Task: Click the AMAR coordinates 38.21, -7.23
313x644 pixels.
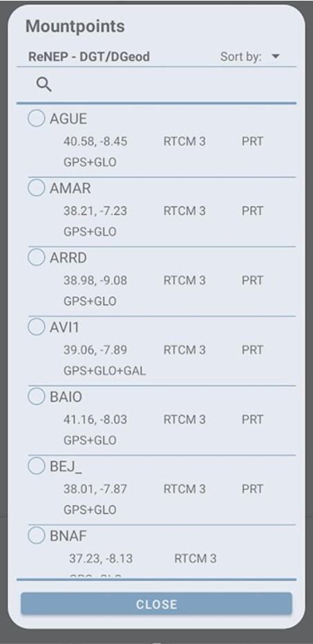Action: click(95, 211)
